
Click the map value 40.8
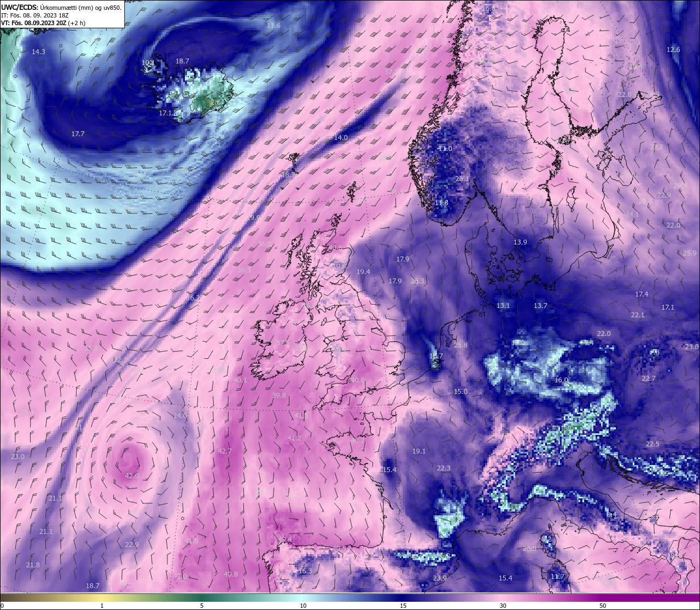point(231,574)
